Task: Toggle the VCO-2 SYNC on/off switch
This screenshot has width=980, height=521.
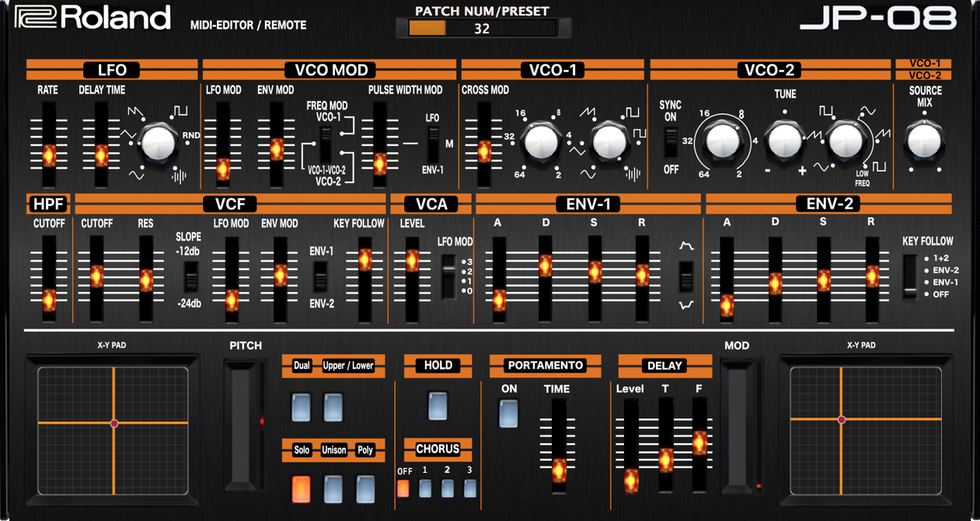Action: click(x=670, y=142)
